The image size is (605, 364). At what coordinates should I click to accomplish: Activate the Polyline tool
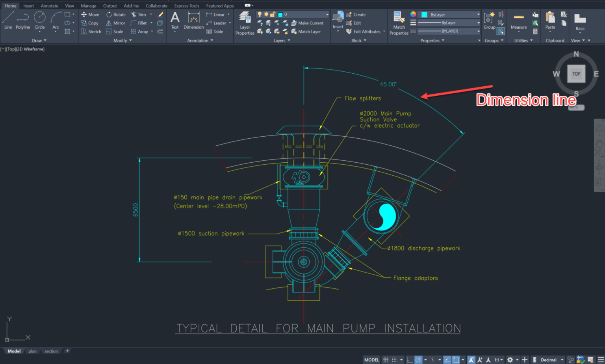[x=23, y=20]
